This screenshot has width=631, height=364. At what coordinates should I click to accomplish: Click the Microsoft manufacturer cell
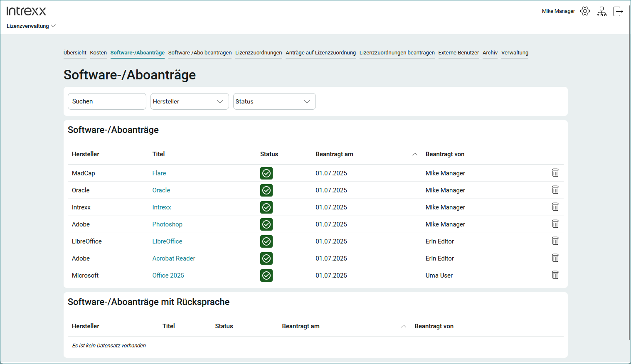pos(85,275)
